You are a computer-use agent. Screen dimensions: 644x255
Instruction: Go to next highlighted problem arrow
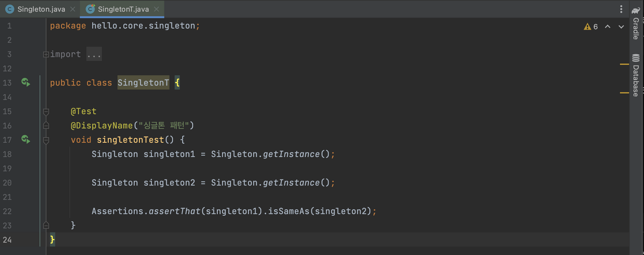pos(621,27)
